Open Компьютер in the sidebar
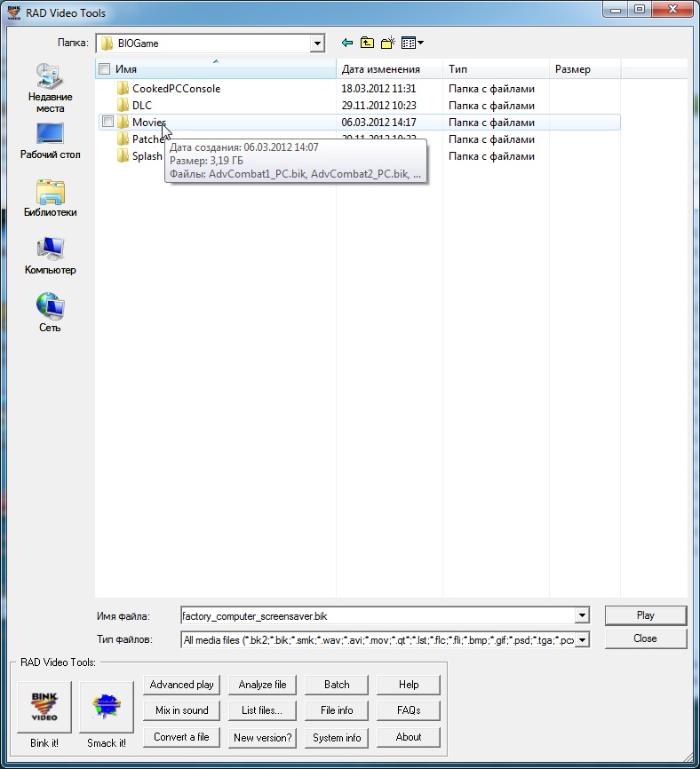 [50, 256]
